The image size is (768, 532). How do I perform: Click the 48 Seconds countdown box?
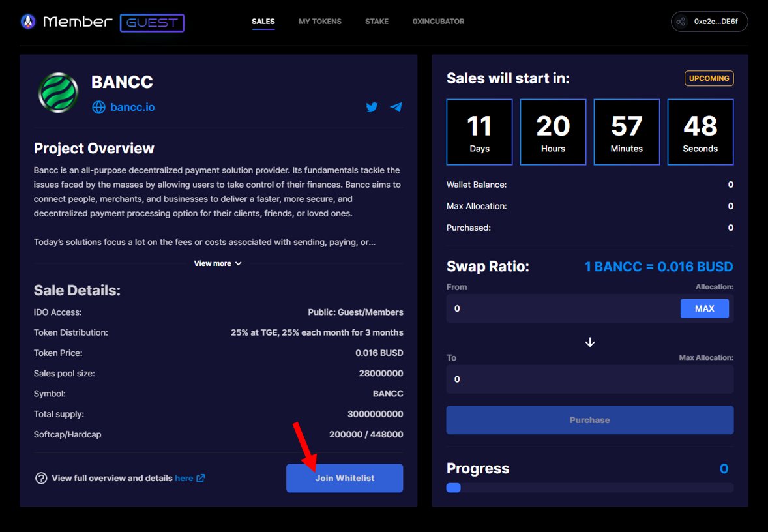pyautogui.click(x=700, y=132)
